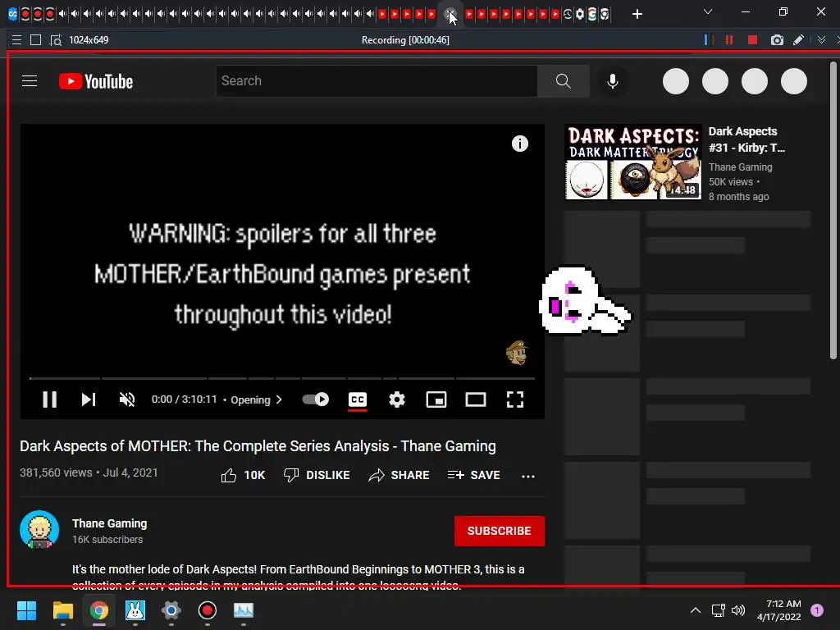Open more actions three-dot menu
The height and width of the screenshot is (630, 840).
(x=528, y=477)
